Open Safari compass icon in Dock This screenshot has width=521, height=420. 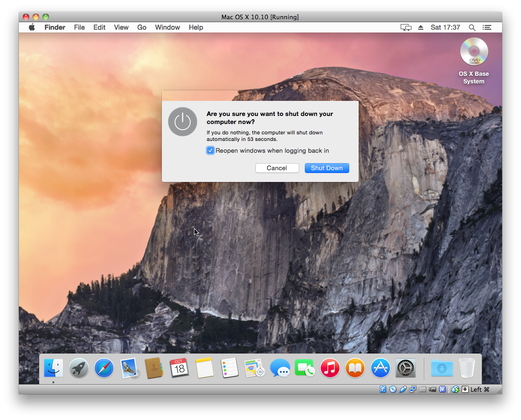104,368
